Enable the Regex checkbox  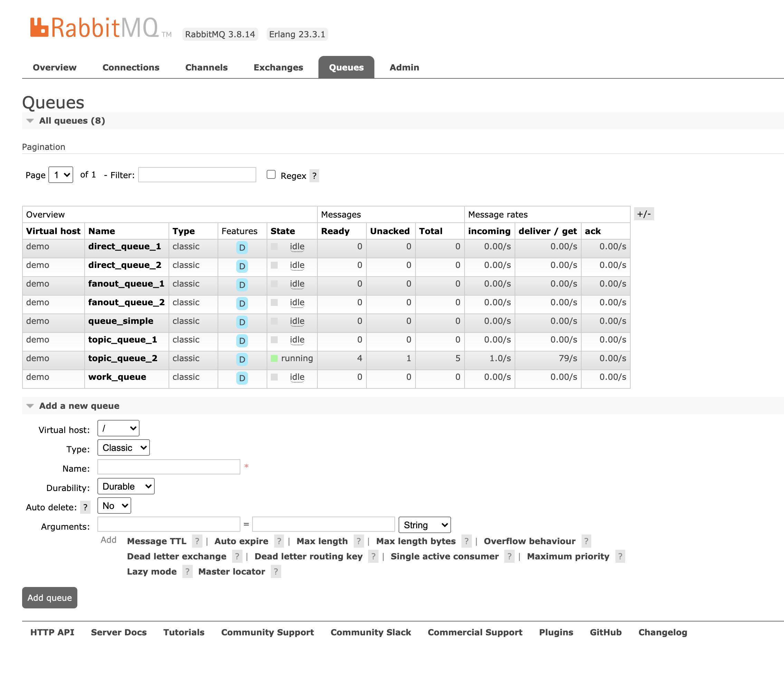click(271, 174)
